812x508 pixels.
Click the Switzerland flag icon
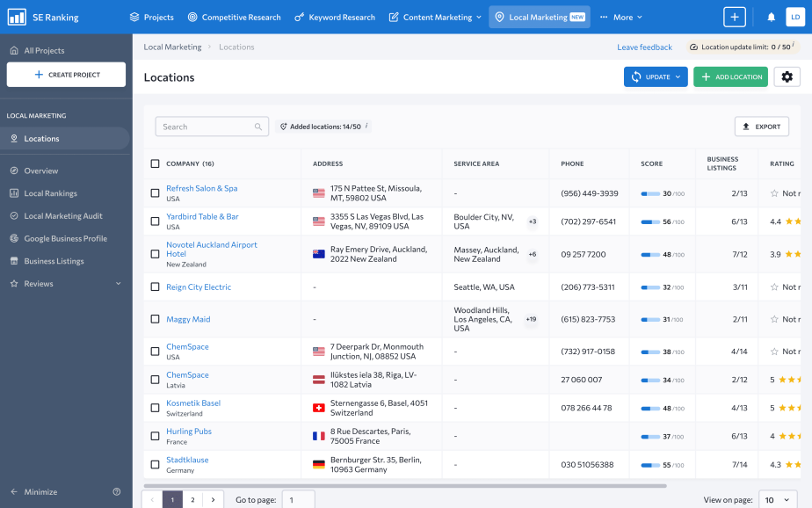[319, 408]
